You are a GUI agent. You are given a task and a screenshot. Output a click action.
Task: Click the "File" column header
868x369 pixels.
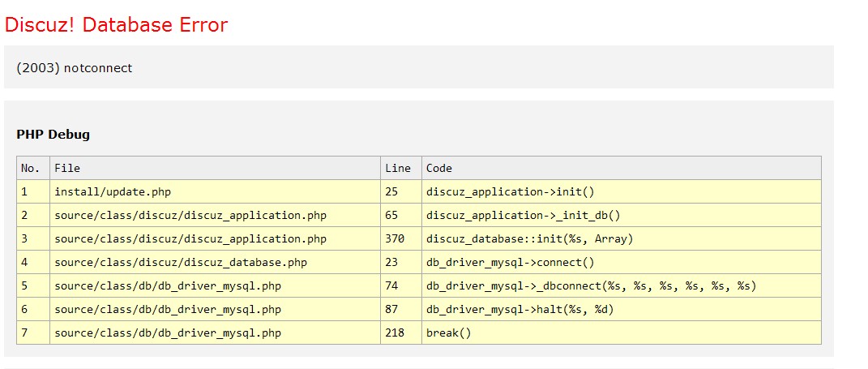215,168
